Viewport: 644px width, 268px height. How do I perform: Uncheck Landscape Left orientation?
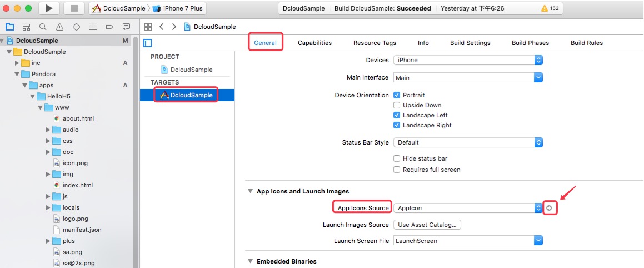(397, 115)
